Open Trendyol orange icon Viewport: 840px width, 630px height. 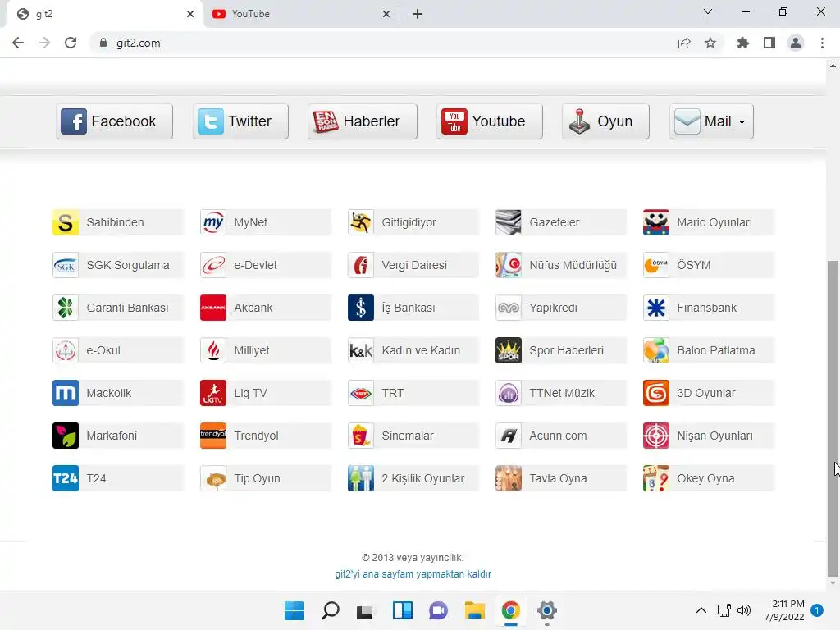[213, 436]
